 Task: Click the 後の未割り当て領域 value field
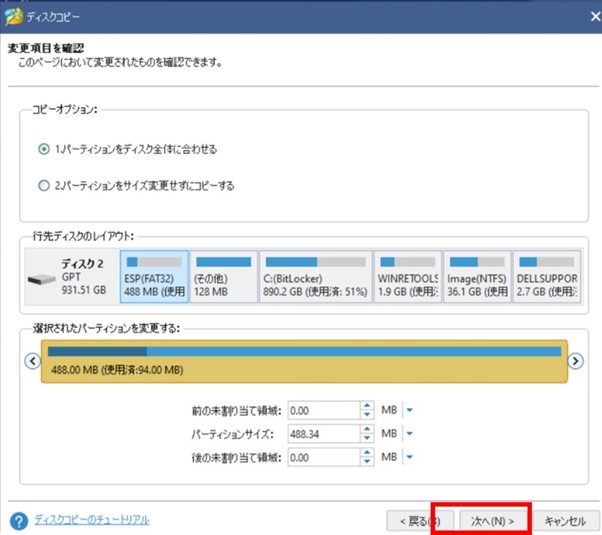[324, 457]
